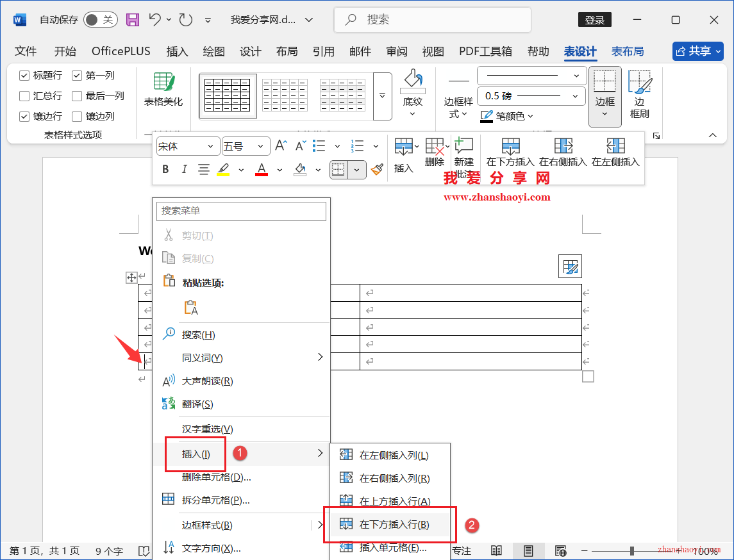
Task: Apply red font color
Action: (262, 169)
